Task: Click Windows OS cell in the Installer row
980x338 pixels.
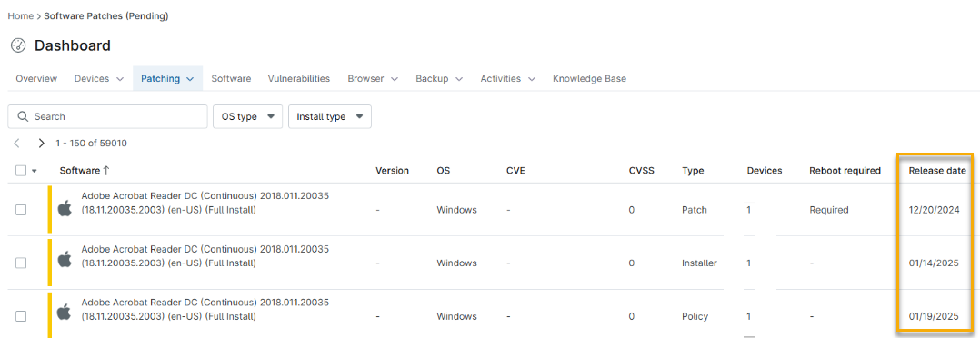Action: pyautogui.click(x=457, y=263)
